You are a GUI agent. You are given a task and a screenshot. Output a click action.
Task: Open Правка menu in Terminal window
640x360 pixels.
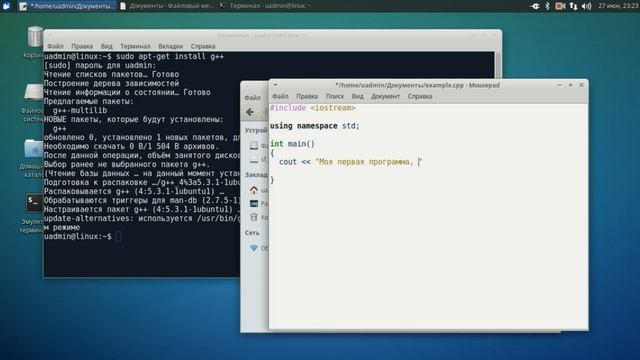[82, 46]
